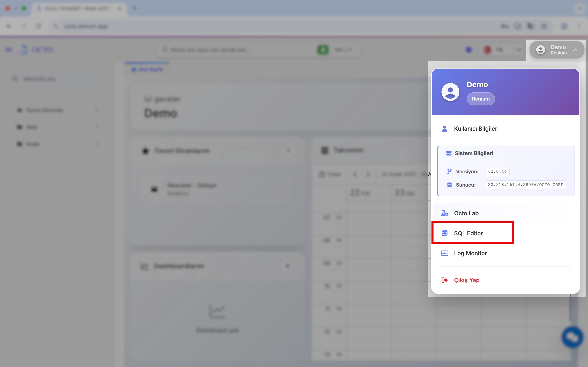The width and height of the screenshot is (588, 367).
Task: Open Kullanıcı Bilgileri user information
Action: [x=476, y=129]
